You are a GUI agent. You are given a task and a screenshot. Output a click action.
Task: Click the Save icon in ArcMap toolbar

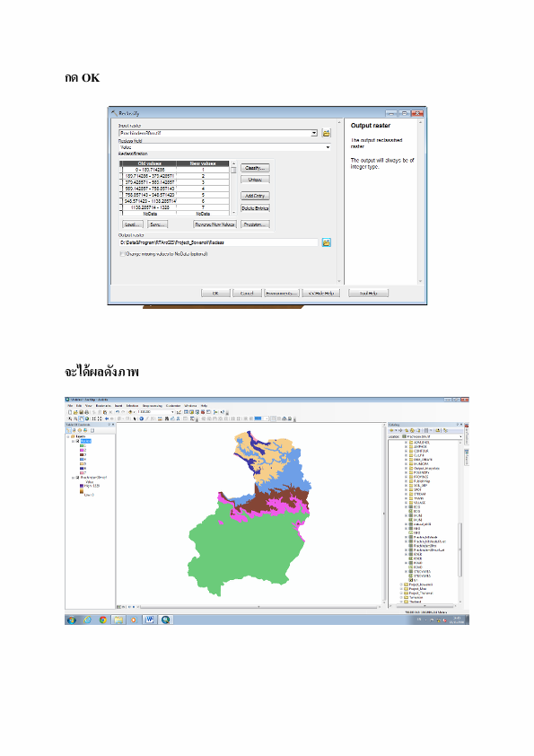pyautogui.click(x=82, y=412)
